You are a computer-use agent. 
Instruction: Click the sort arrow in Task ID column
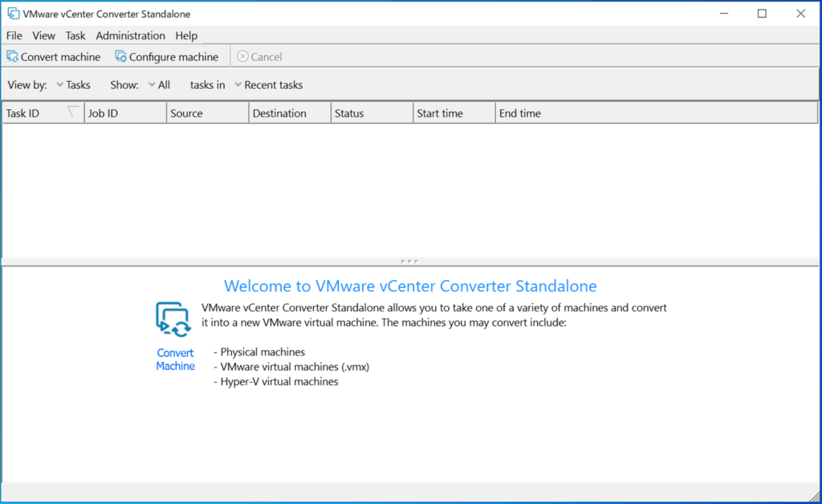[x=72, y=112]
